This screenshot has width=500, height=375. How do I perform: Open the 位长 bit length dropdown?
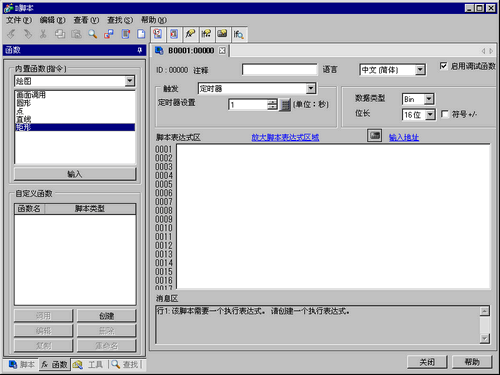pyautogui.click(x=430, y=115)
